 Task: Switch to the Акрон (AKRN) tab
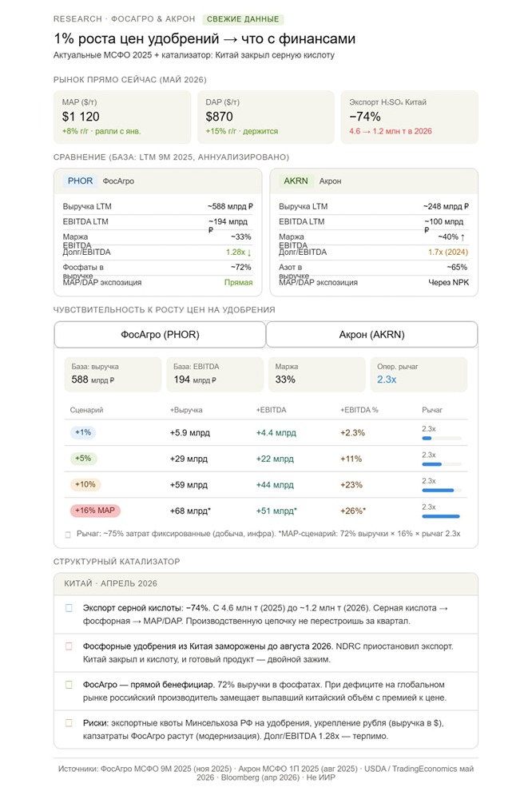point(371,335)
